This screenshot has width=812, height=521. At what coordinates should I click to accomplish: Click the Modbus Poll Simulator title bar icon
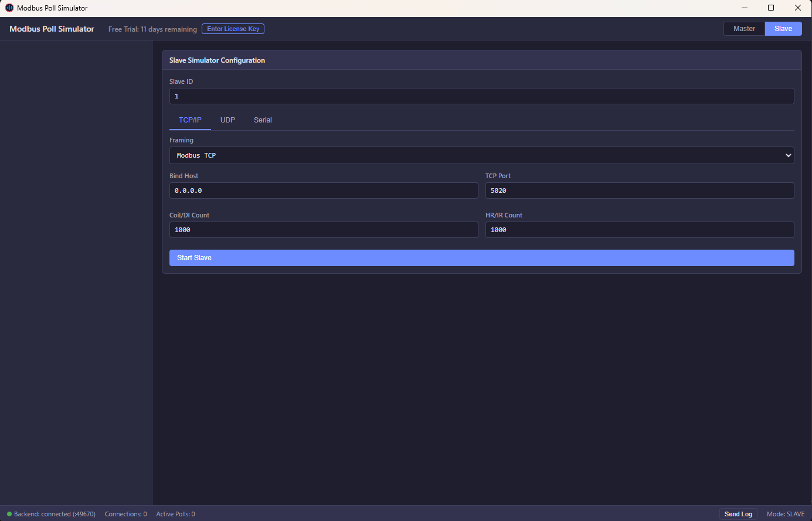click(8, 8)
